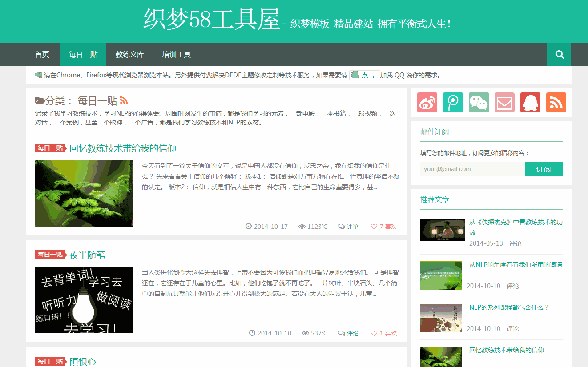588x367 pixels.
Task: Click the 订阅 subscribe button
Action: click(x=544, y=169)
